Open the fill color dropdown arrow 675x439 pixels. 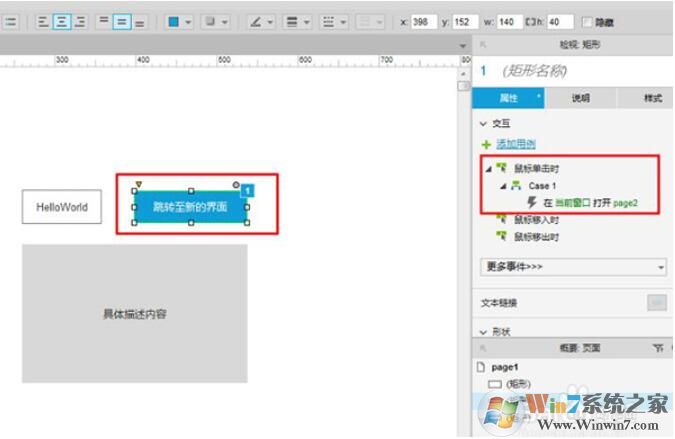pyautogui.click(x=188, y=22)
